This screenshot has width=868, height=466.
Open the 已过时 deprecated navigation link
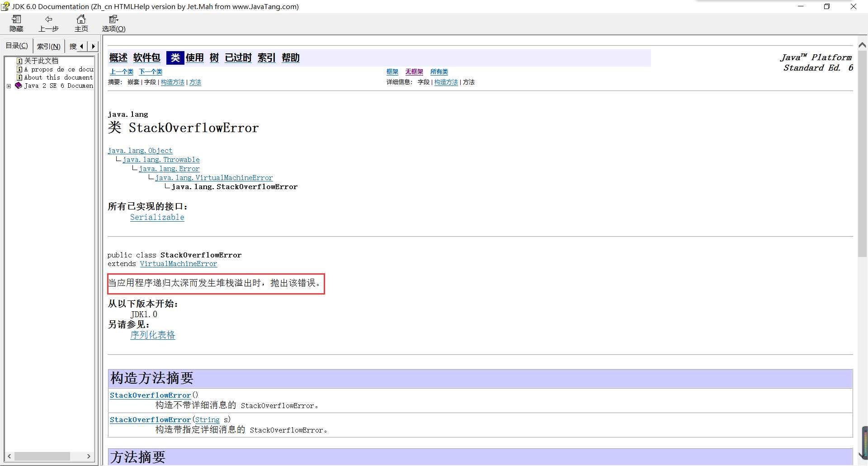(x=238, y=57)
